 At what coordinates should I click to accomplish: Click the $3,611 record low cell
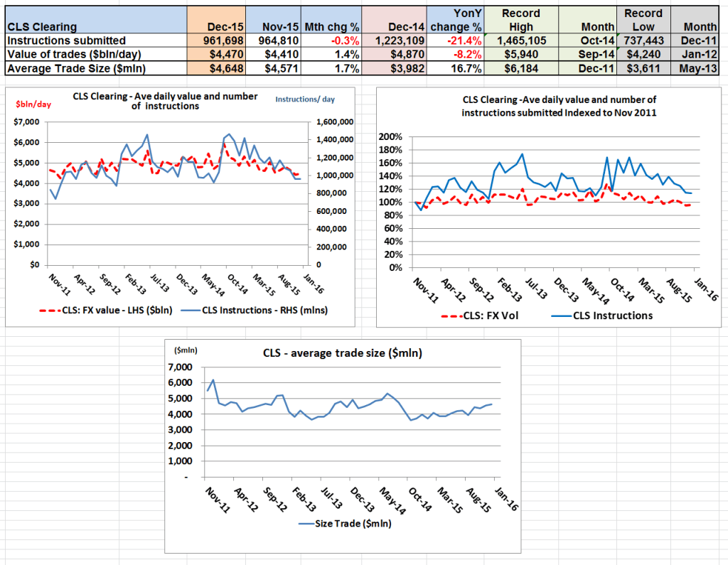click(x=643, y=68)
